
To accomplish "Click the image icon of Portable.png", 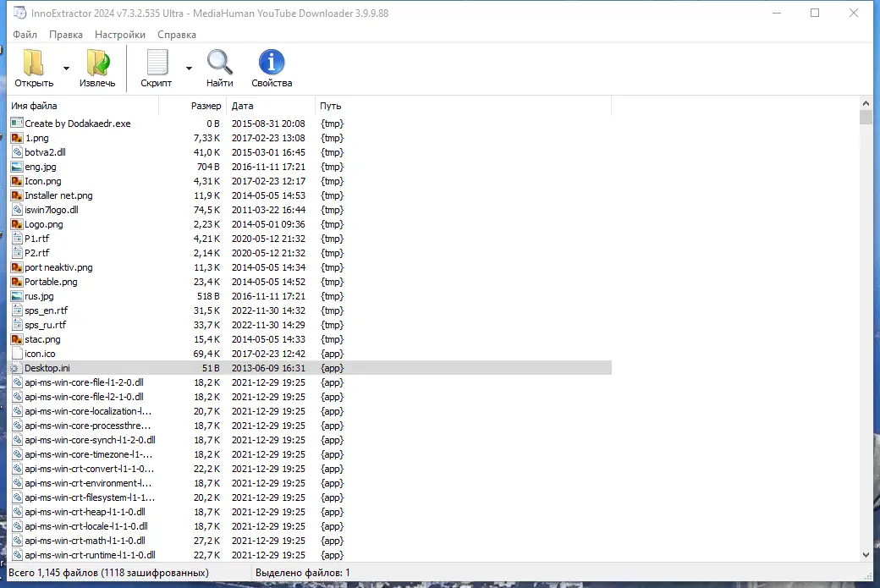I will 17,282.
